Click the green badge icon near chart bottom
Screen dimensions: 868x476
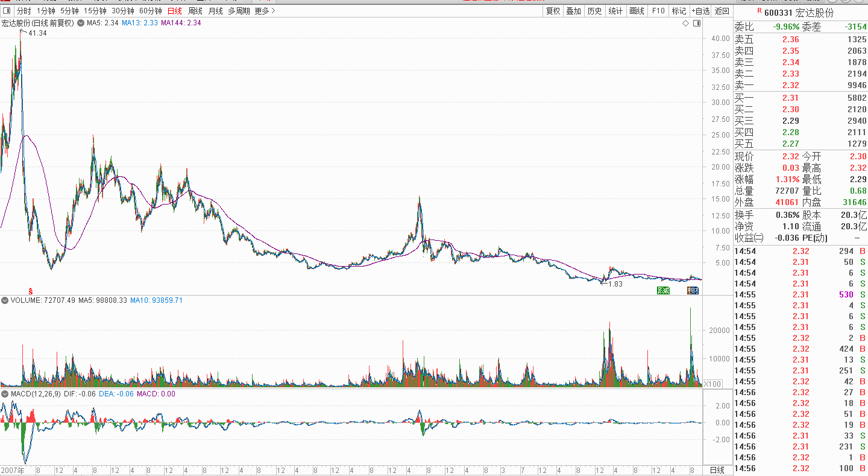coord(663,291)
